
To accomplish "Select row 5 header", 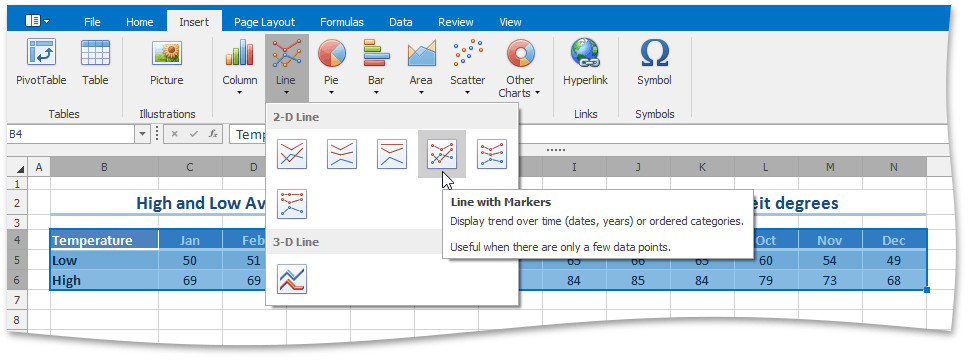I will 17,260.
